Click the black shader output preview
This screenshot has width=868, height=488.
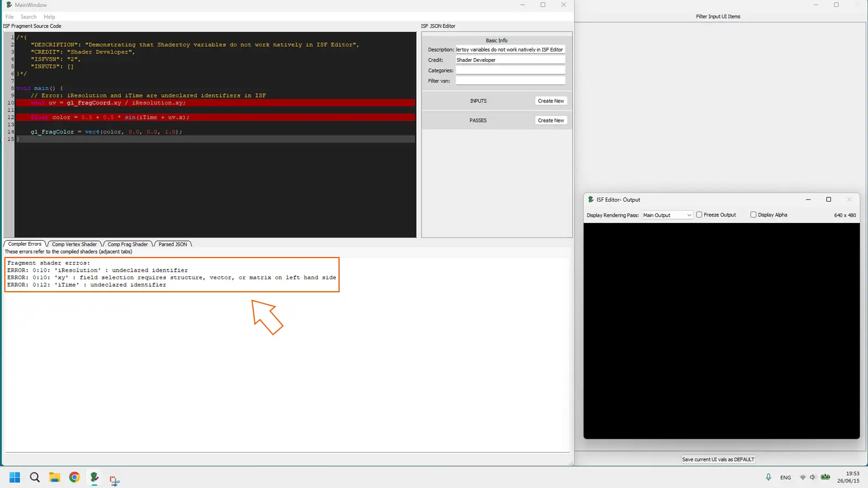click(722, 331)
